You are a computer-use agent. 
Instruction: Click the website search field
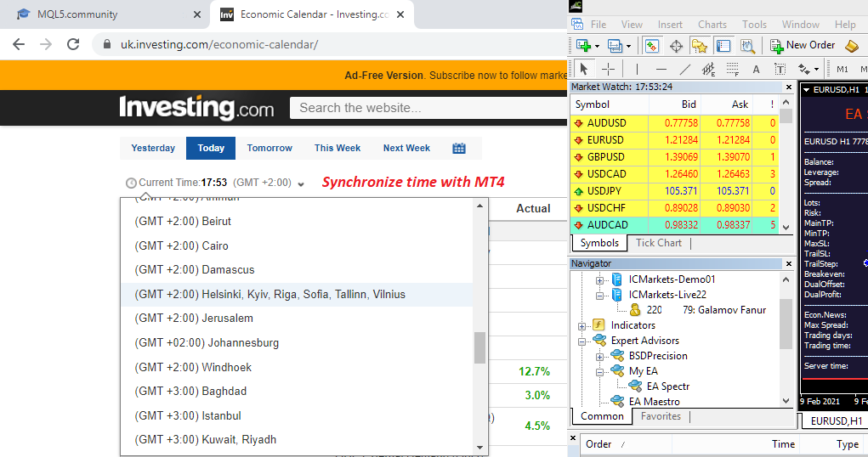[x=428, y=108]
